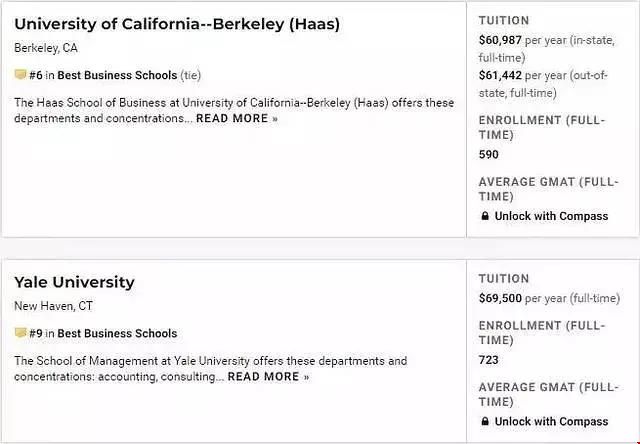The width and height of the screenshot is (640, 444).
Task: Click Yale full-time enrollment value 723
Action: [489, 360]
